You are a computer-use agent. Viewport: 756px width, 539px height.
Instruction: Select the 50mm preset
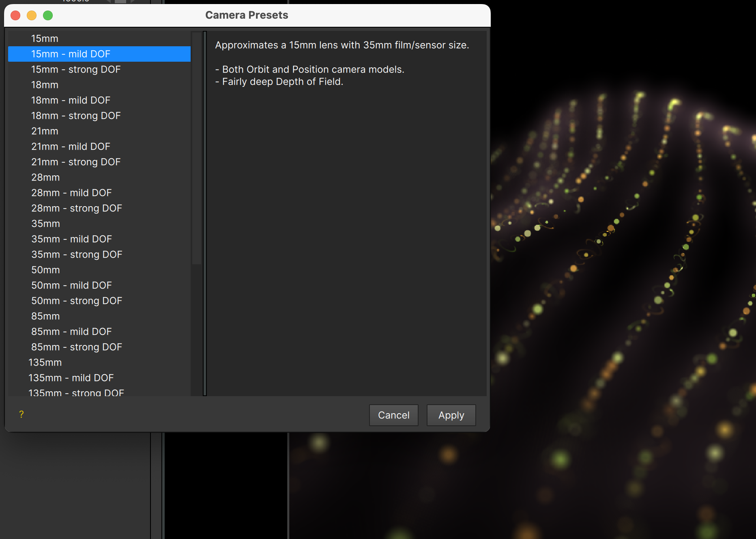point(99,270)
